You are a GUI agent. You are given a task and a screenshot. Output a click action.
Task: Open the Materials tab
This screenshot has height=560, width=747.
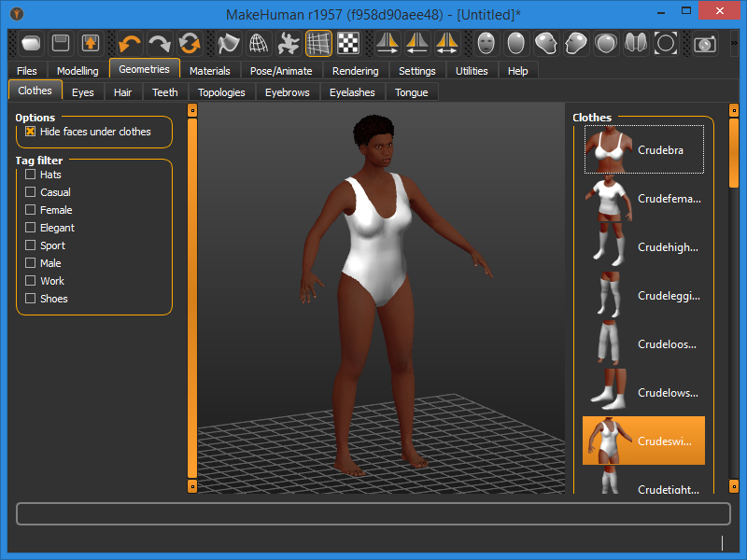click(209, 71)
